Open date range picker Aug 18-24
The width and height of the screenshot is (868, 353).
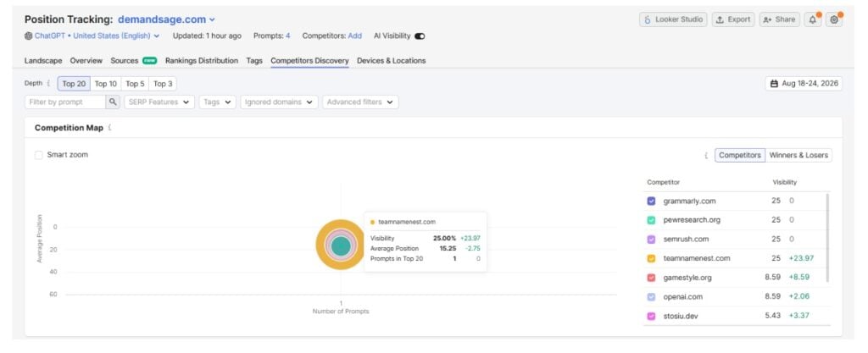tap(804, 84)
